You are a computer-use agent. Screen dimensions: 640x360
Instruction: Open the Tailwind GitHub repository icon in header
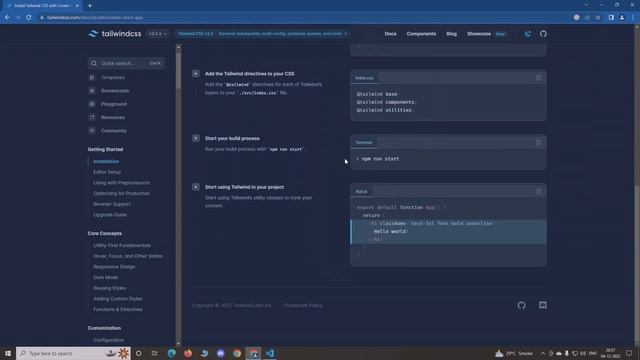tap(543, 34)
